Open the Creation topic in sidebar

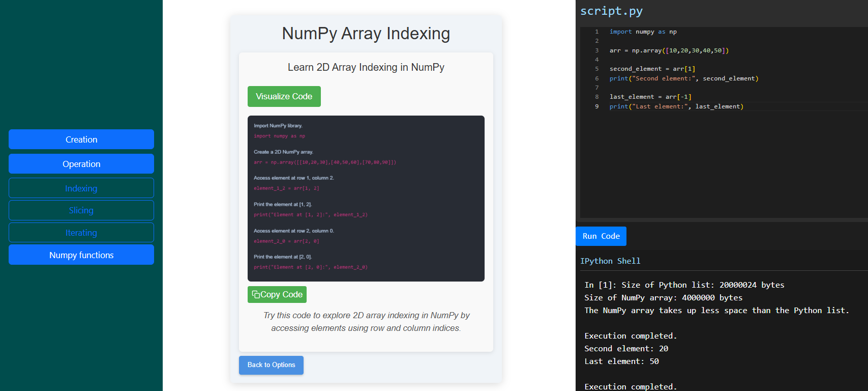point(81,139)
